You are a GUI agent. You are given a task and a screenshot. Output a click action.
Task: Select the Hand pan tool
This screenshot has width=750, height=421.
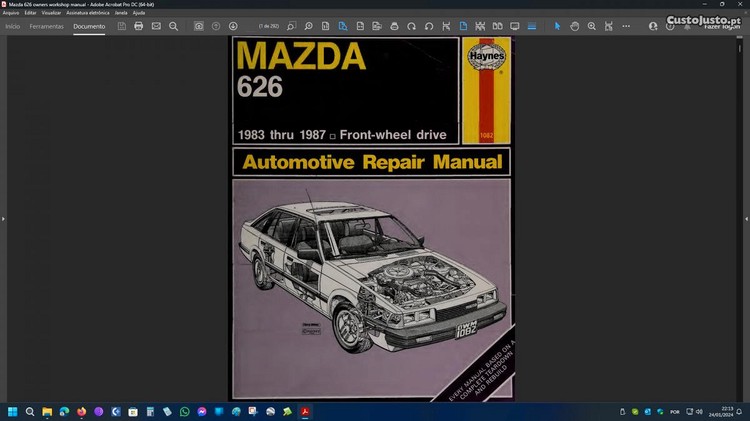[x=575, y=26]
